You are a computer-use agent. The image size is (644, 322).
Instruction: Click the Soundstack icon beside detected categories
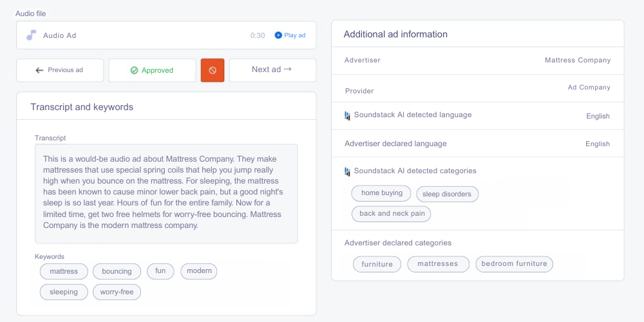(x=347, y=171)
